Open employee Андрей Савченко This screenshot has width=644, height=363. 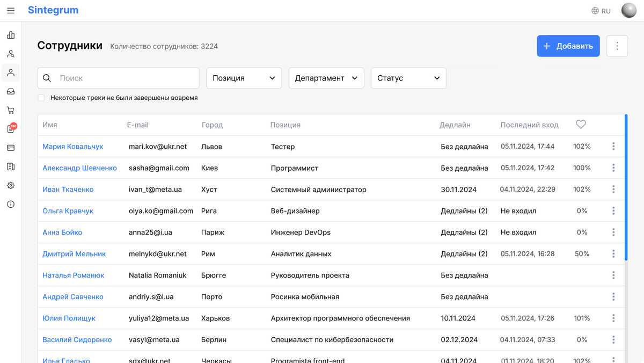coord(73,296)
